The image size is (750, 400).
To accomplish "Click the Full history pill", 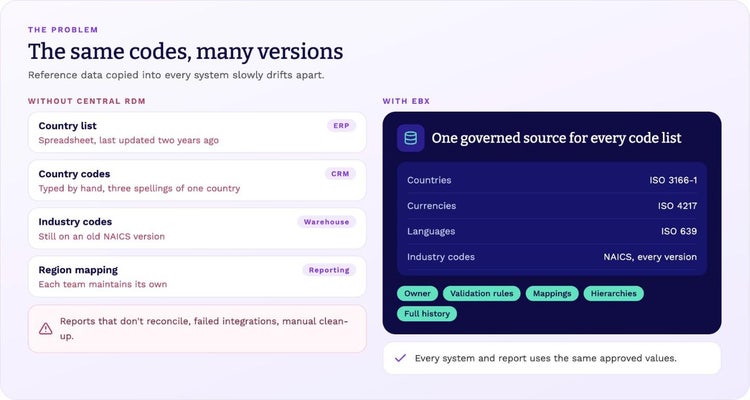I will point(427,314).
